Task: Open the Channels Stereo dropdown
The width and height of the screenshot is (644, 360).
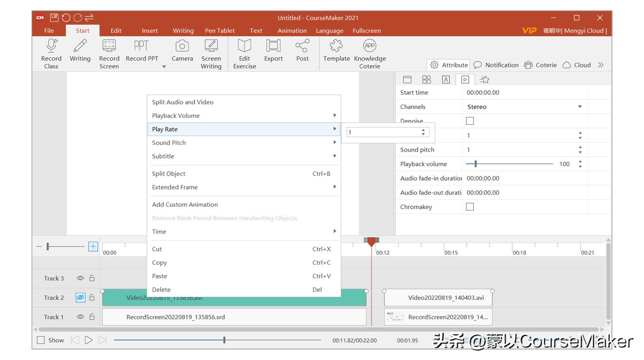Action: [579, 107]
